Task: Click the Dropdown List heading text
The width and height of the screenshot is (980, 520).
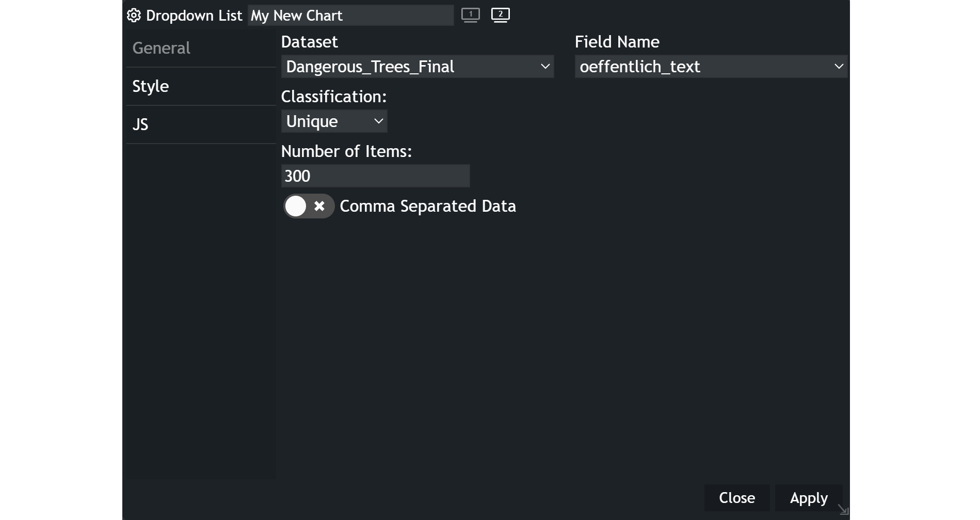Action: click(194, 15)
